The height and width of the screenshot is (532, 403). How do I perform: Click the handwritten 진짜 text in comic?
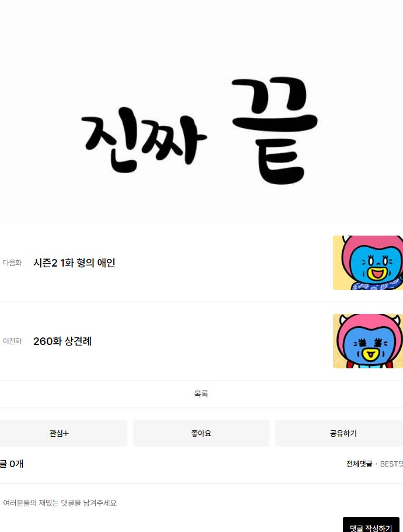coord(144,140)
